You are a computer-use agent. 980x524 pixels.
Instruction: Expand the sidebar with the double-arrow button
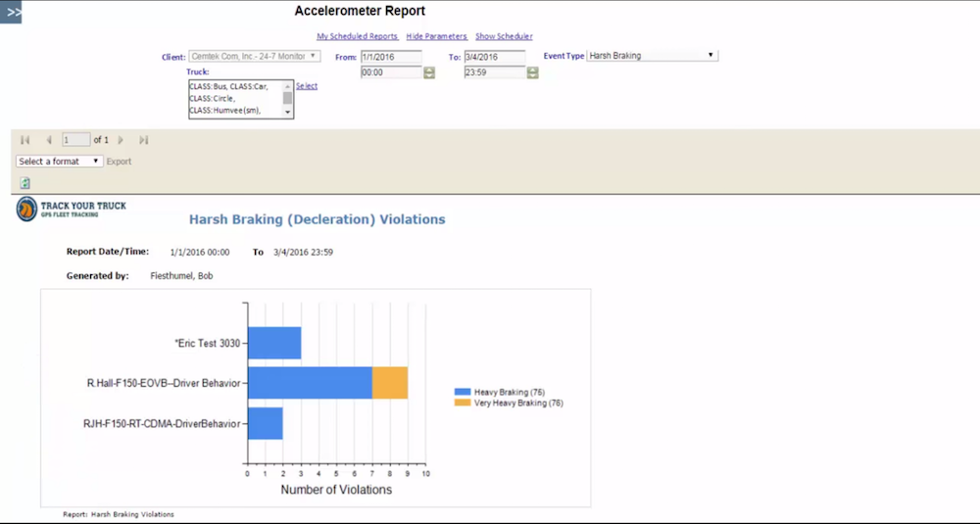pos(11,13)
